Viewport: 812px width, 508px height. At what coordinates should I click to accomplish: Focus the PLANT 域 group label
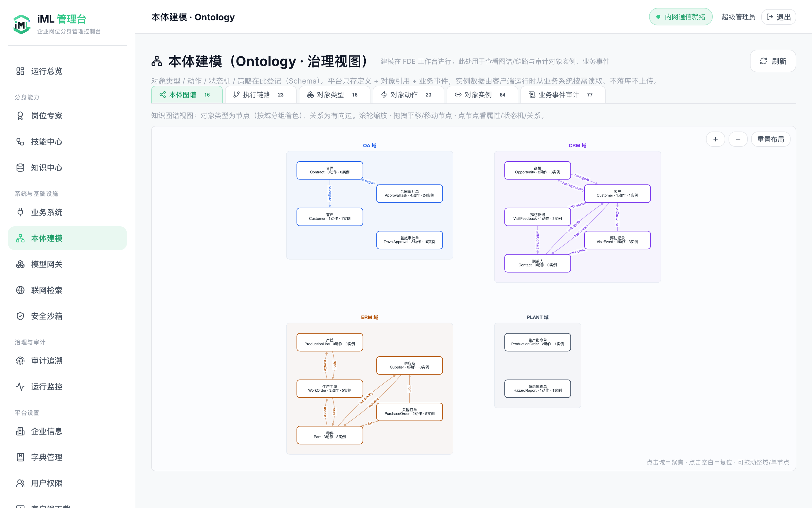click(538, 317)
